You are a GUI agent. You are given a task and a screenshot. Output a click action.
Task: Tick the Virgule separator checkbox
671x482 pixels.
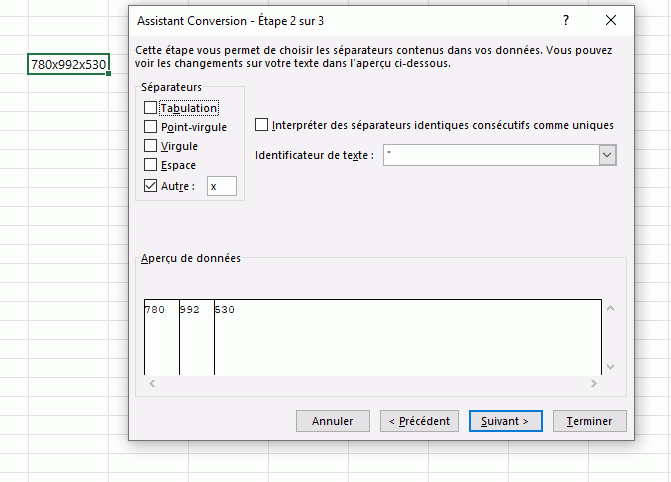click(151, 146)
